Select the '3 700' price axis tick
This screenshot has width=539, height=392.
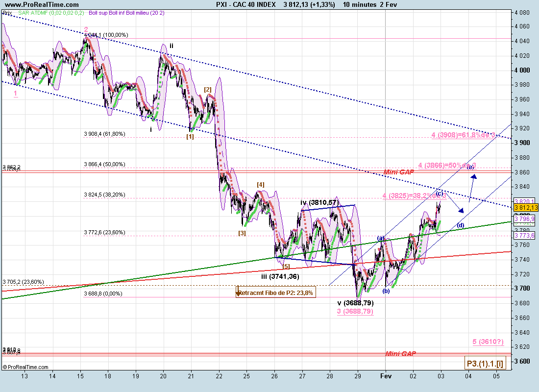(x=522, y=288)
